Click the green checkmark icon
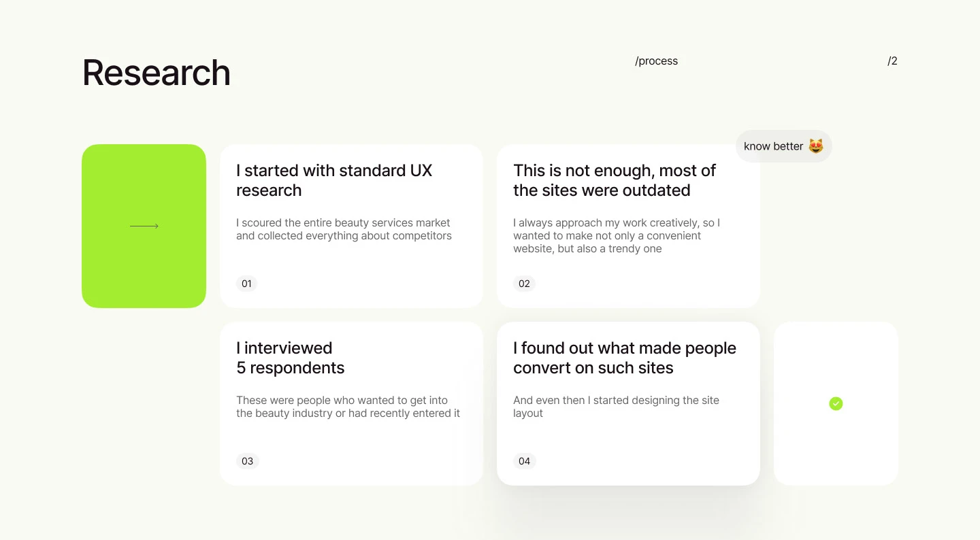The height and width of the screenshot is (540, 980). coord(836,404)
